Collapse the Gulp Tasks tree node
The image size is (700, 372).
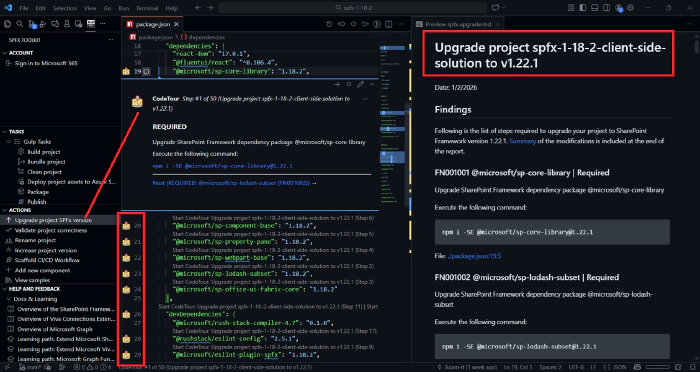(9, 142)
